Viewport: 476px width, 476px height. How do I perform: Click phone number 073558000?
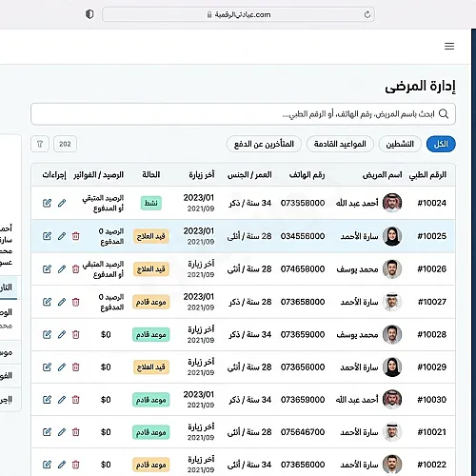tap(303, 203)
